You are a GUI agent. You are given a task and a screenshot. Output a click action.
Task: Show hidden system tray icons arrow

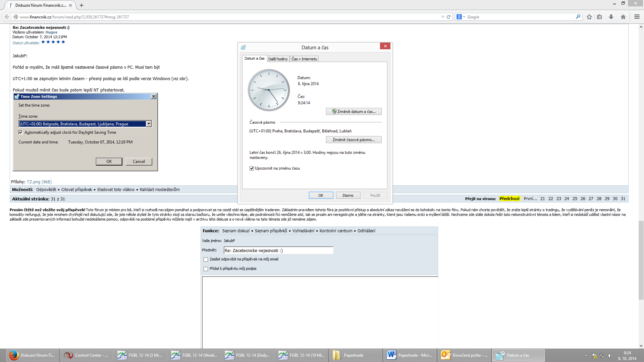point(586,355)
